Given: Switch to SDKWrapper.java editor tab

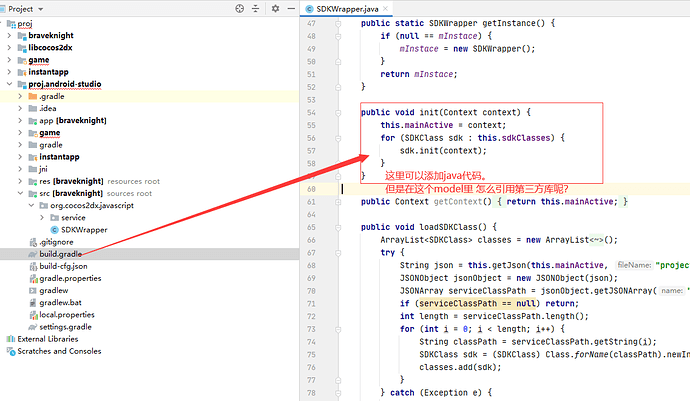Looking at the screenshot, I should 347,9.
